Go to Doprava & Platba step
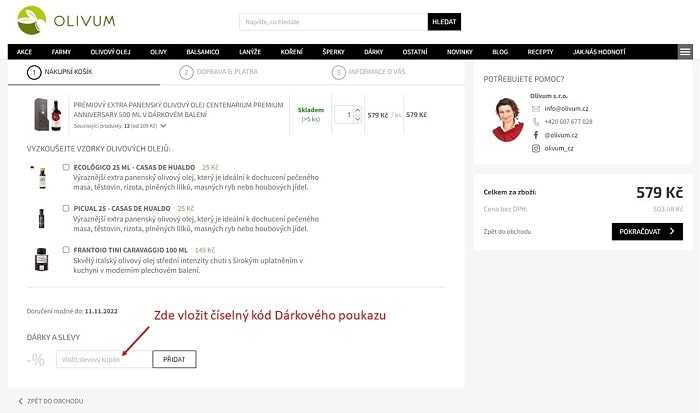 tap(219, 72)
